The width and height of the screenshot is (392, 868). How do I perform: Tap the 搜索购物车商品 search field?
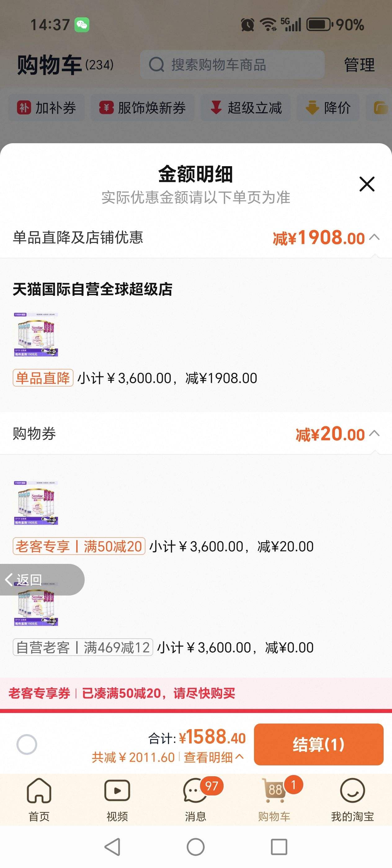[x=232, y=65]
